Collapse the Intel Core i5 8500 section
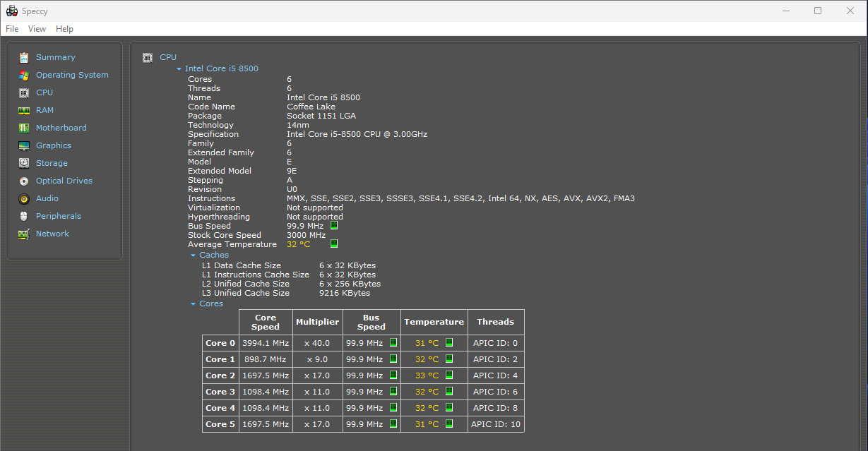Screen dimensions: 868x451 coord(179,69)
